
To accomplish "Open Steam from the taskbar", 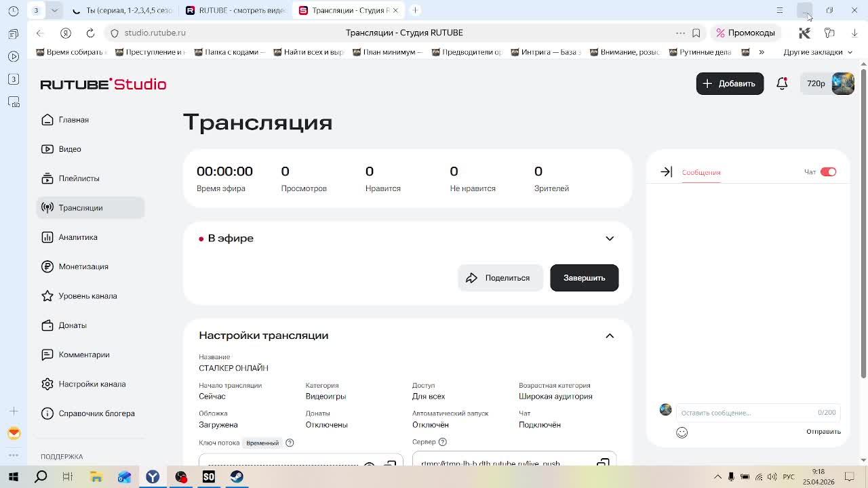I will [x=237, y=476].
